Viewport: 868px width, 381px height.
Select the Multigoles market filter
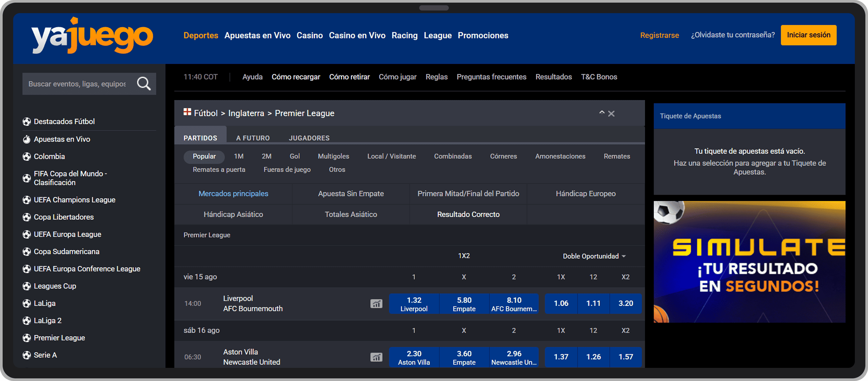click(333, 156)
